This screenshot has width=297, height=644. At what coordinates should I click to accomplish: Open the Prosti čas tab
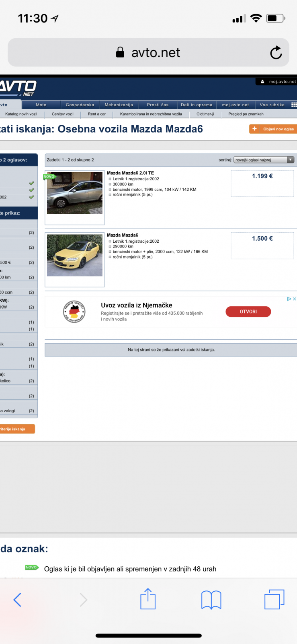[158, 105]
